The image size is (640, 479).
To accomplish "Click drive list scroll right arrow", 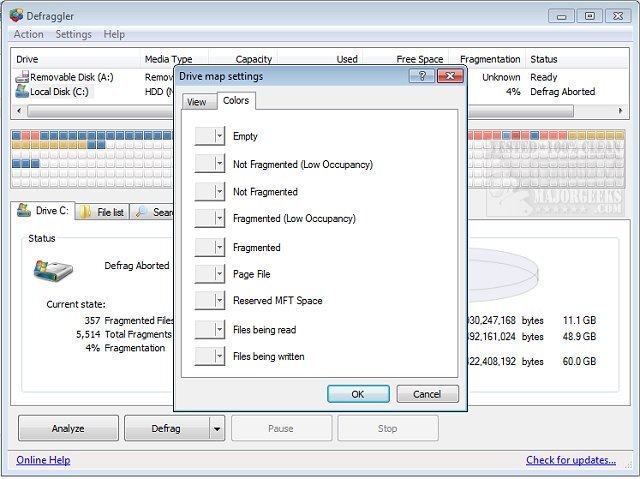I will point(621,111).
